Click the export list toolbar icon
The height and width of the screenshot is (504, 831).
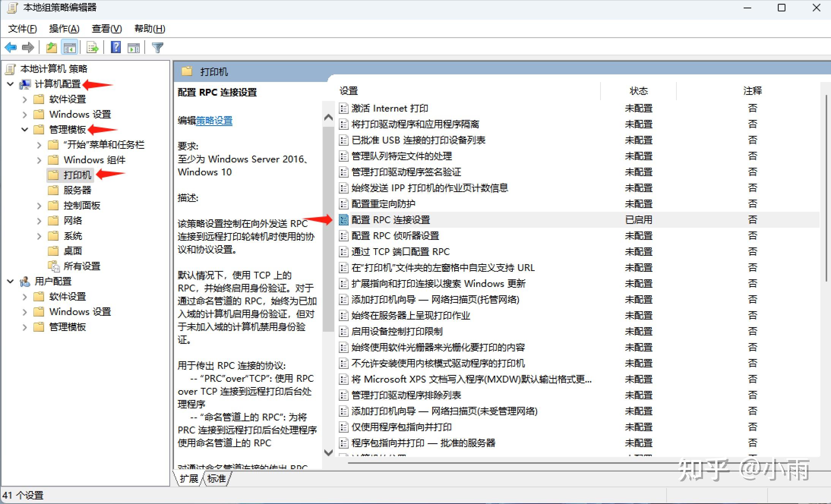92,48
